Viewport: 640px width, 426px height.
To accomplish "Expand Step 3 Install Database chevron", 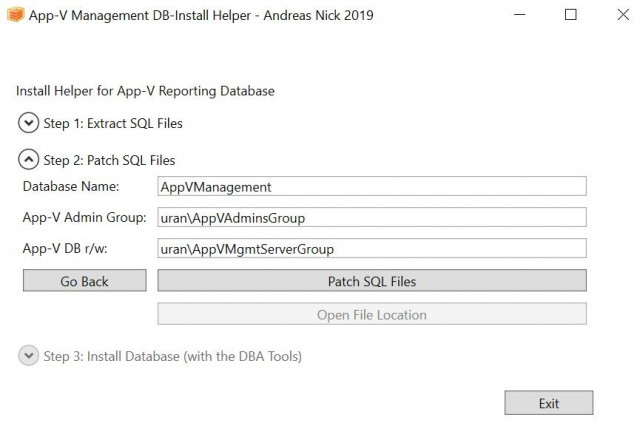I will [29, 355].
